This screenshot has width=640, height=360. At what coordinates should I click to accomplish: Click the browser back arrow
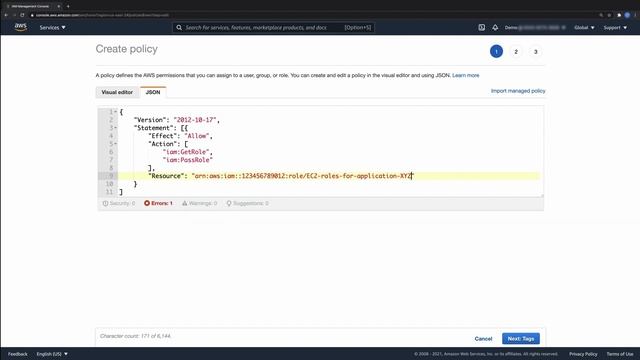pyautogui.click(x=6, y=15)
